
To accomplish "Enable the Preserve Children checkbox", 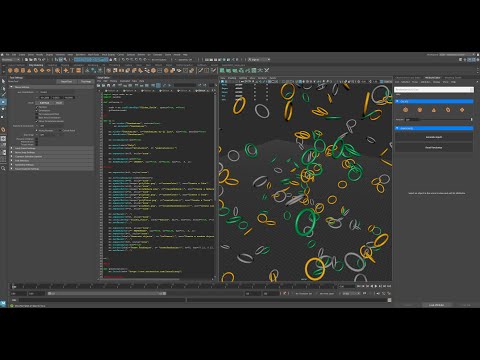I will (37, 139).
